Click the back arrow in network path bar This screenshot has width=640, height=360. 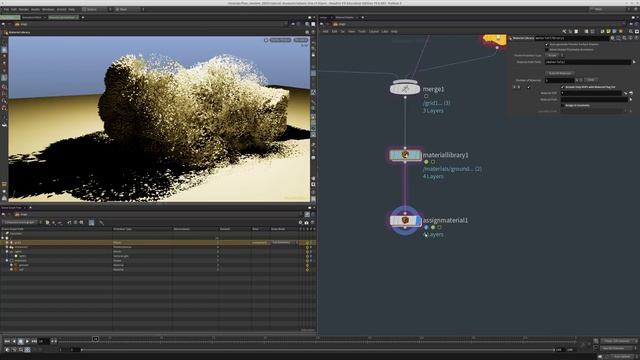(x=322, y=24)
